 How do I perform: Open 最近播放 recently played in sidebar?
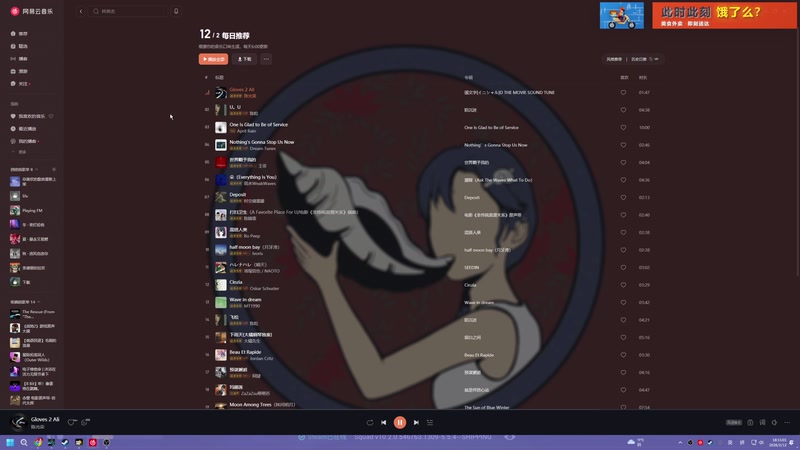click(23, 129)
